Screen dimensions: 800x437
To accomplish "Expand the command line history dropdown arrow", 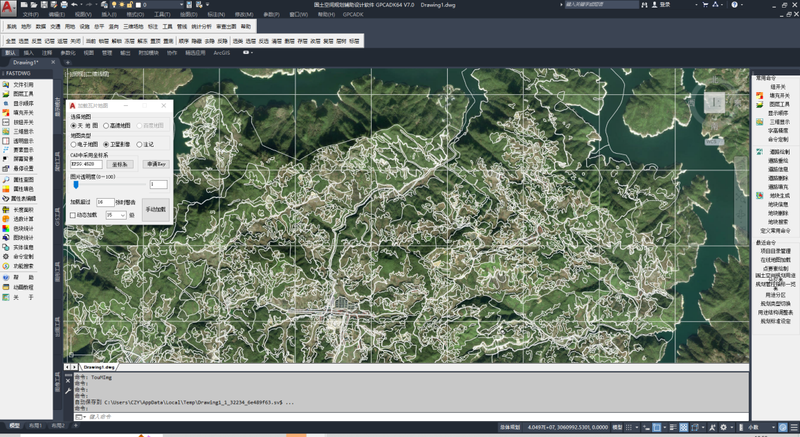I will (x=83, y=415).
